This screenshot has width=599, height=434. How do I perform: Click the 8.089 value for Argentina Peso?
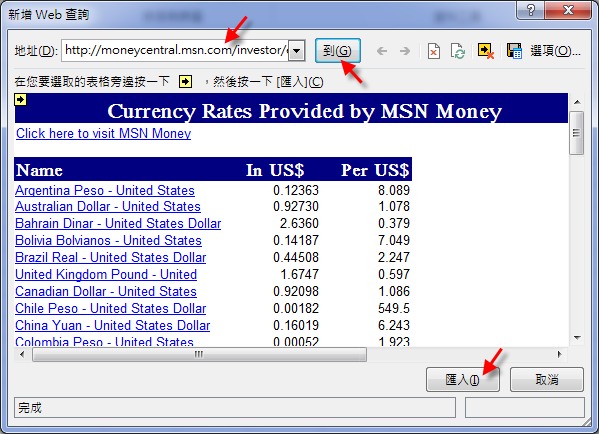pyautogui.click(x=394, y=190)
